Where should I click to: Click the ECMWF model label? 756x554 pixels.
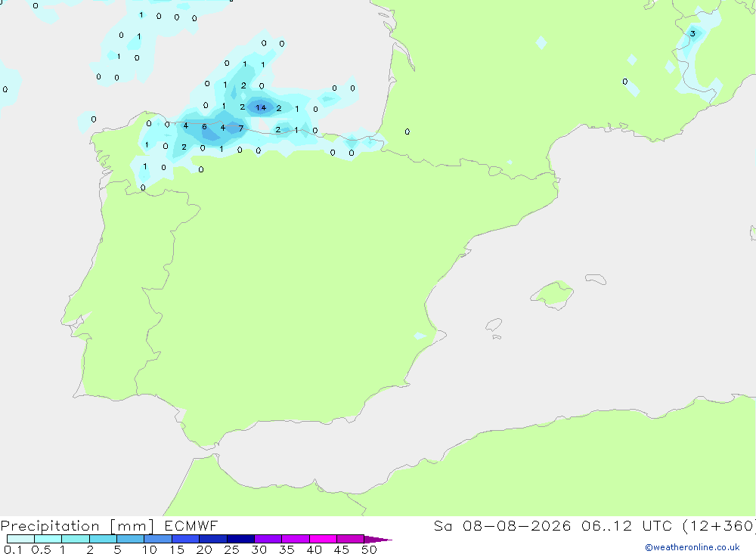191,526
